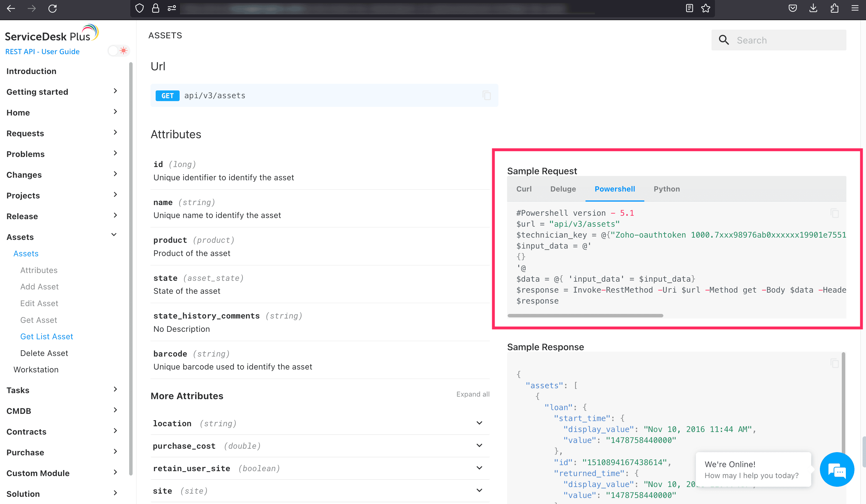Viewport: 866px width, 504px height.
Task: Copy the Powershell sample request code
Action: 834,213
